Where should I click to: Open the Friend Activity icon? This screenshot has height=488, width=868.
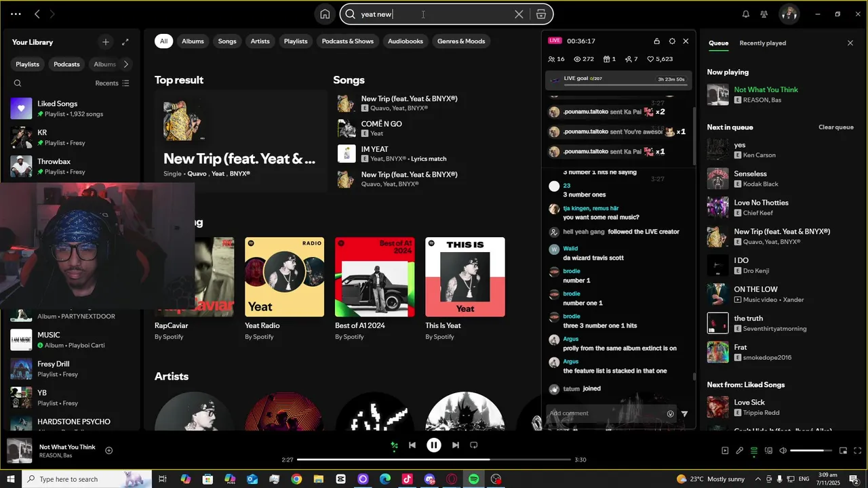coord(764,14)
